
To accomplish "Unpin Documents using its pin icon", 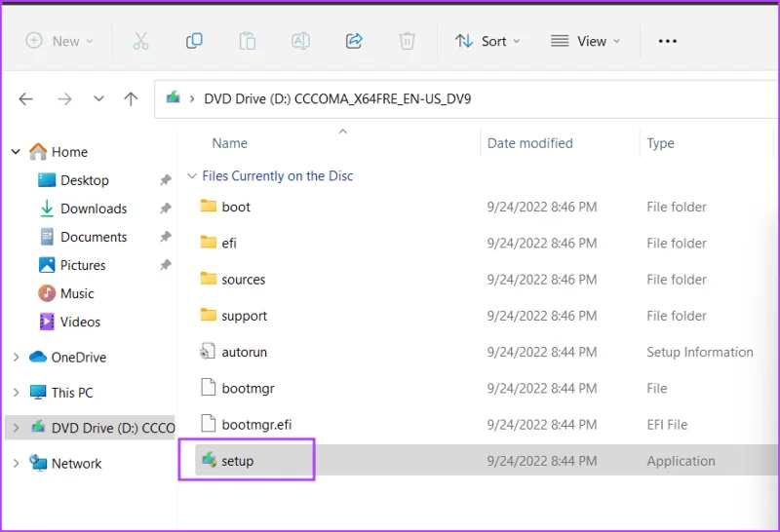I will point(166,237).
